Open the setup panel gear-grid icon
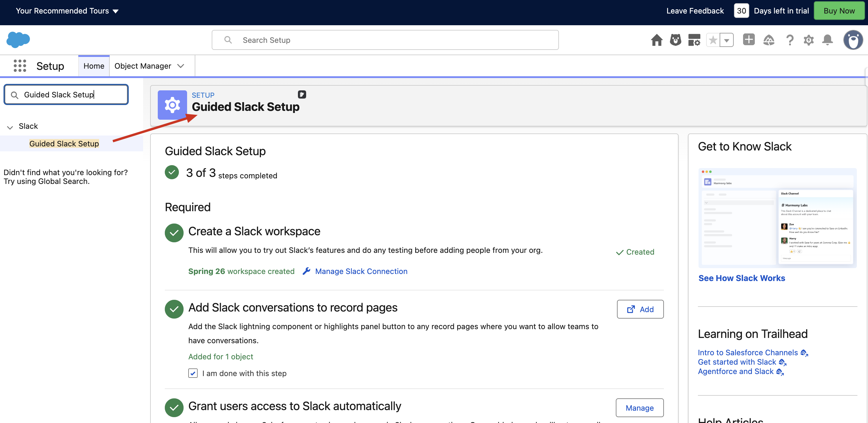 694,40
